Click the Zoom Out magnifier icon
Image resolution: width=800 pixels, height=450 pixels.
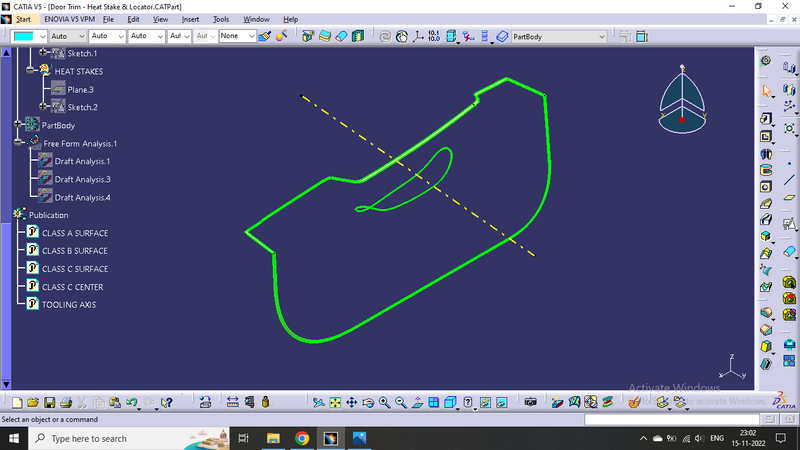401,403
